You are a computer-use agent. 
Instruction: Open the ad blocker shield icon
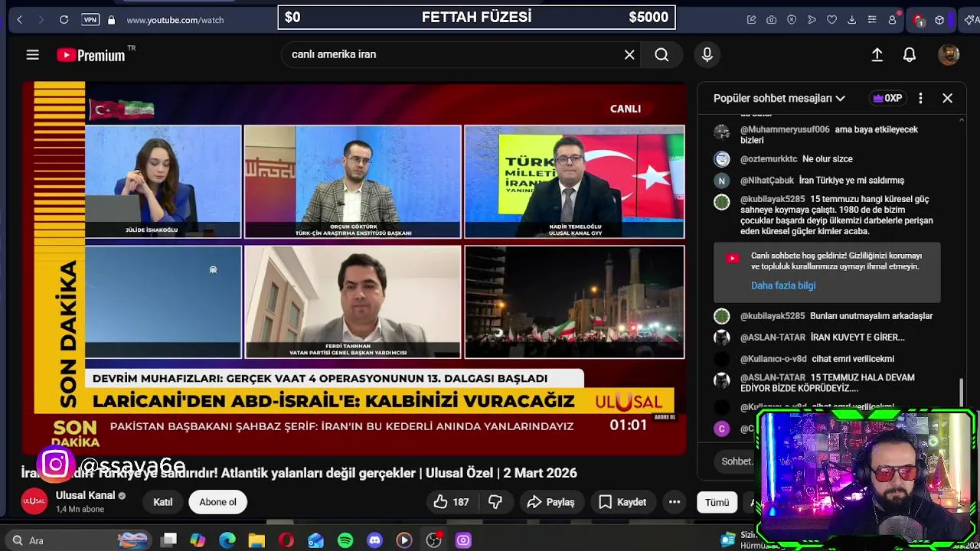[792, 20]
